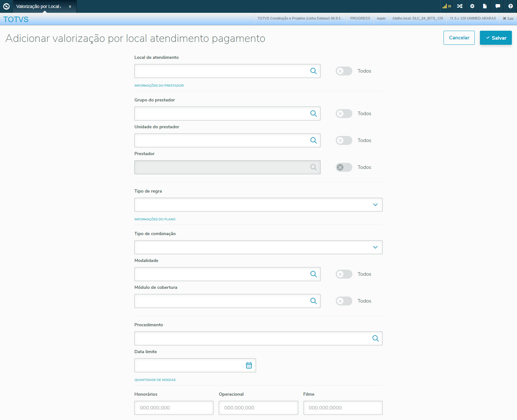
Task: Open the Tipo de combinação dropdown
Action: pyautogui.click(x=258, y=247)
